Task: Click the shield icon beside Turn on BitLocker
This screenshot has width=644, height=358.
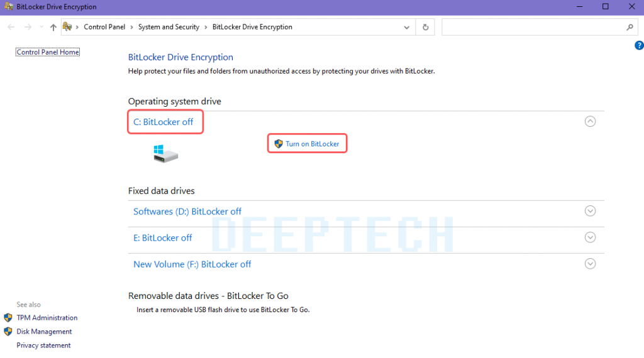Action: point(279,144)
